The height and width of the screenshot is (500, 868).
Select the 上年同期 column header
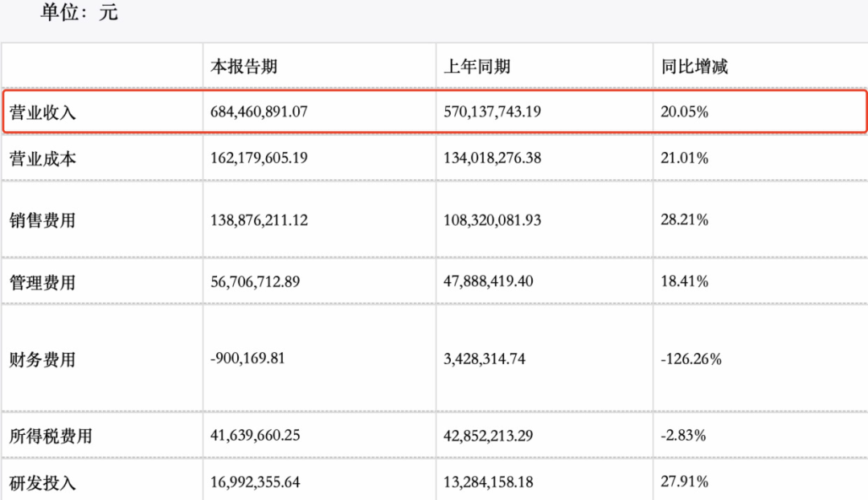pyautogui.click(x=477, y=67)
